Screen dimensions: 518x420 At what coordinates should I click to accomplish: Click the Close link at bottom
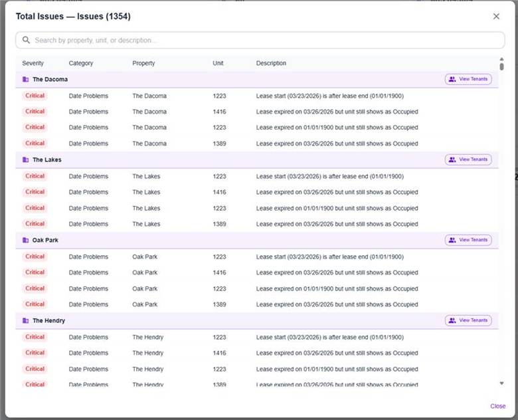click(497, 406)
